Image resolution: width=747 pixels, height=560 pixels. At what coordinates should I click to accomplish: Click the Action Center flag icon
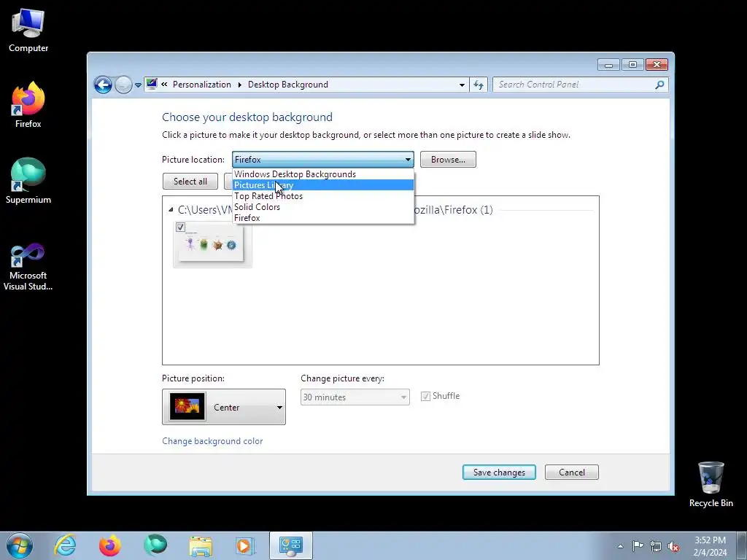click(638, 546)
